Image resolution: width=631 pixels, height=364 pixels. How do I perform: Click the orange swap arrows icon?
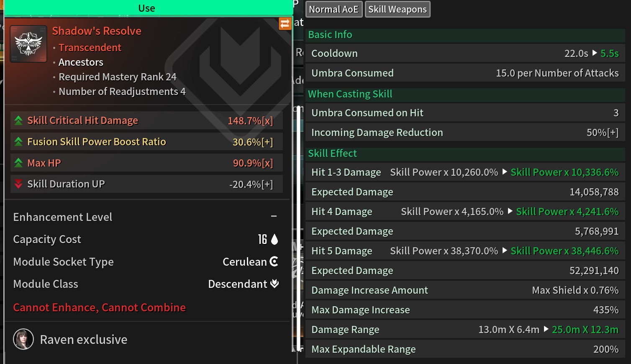[x=285, y=23]
